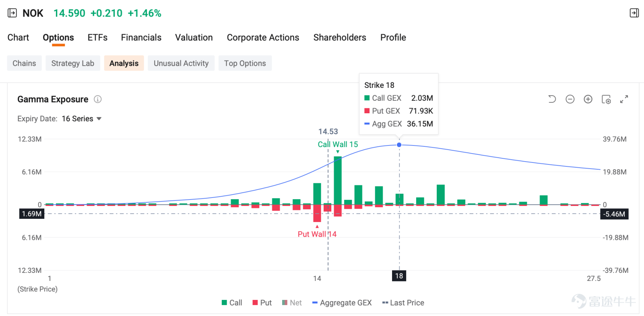Open the ETFs tab

[x=97, y=37]
